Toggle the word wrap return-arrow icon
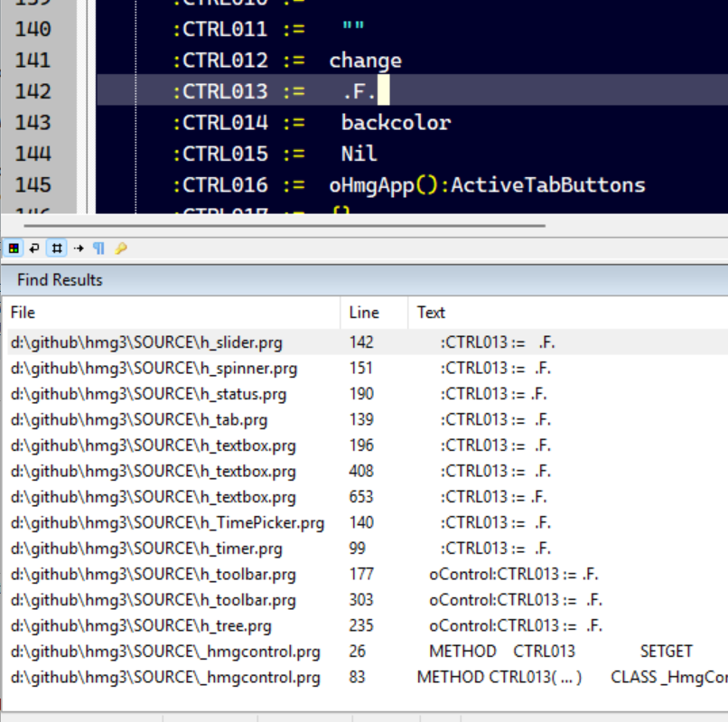Image resolution: width=728 pixels, height=722 pixels. [34, 248]
